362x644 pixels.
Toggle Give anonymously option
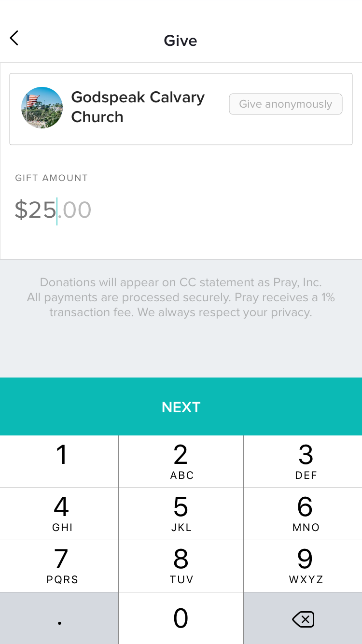pos(286,104)
